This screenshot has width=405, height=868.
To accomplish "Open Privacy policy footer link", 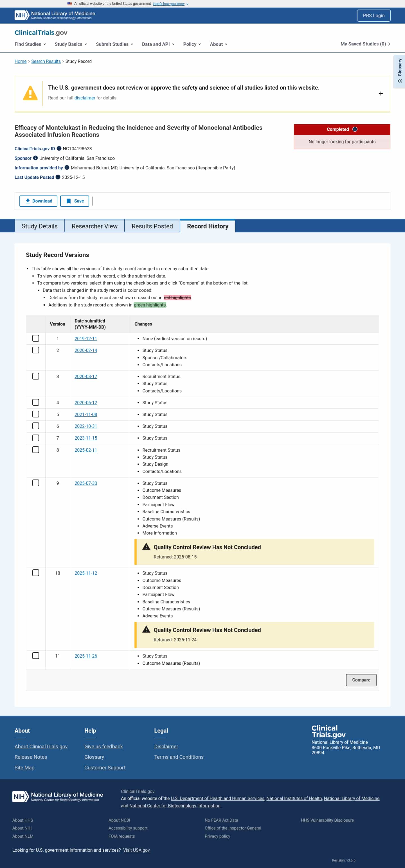I will point(217,836).
